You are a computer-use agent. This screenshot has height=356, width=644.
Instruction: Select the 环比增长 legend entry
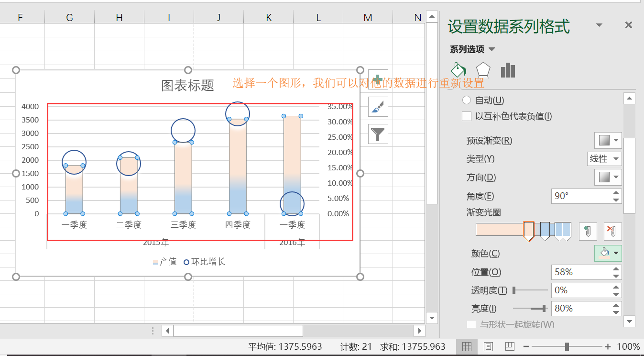209,262
